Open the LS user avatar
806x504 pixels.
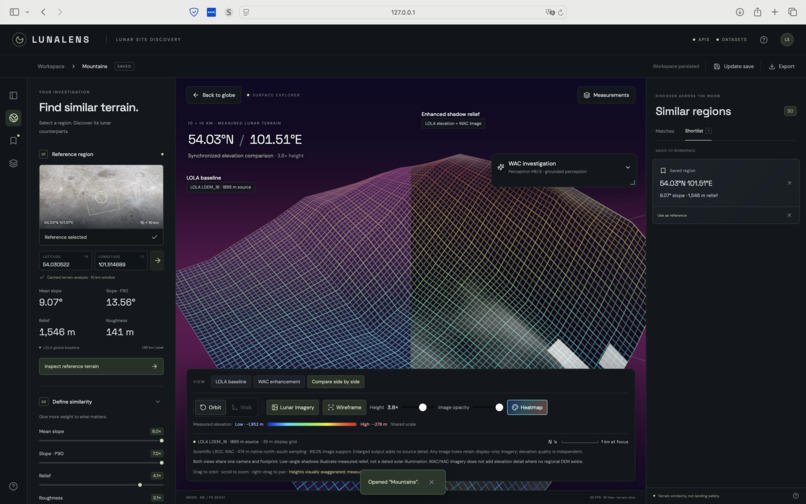point(787,40)
